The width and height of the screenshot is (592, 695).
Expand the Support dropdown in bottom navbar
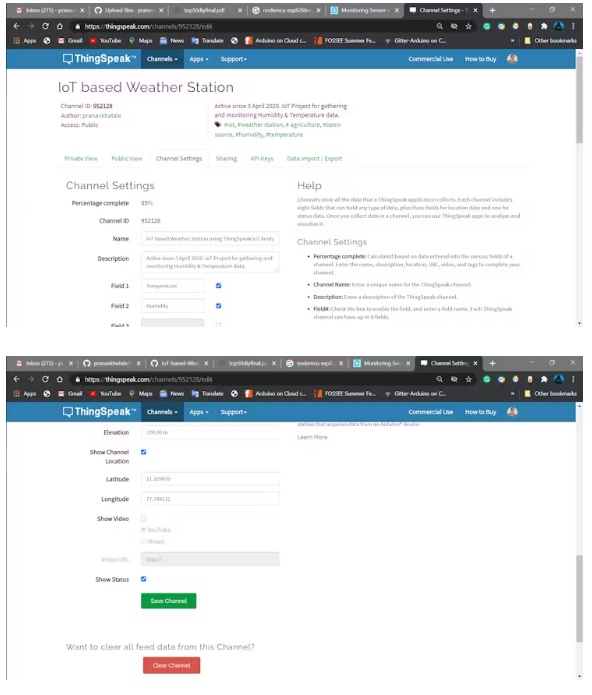point(234,412)
